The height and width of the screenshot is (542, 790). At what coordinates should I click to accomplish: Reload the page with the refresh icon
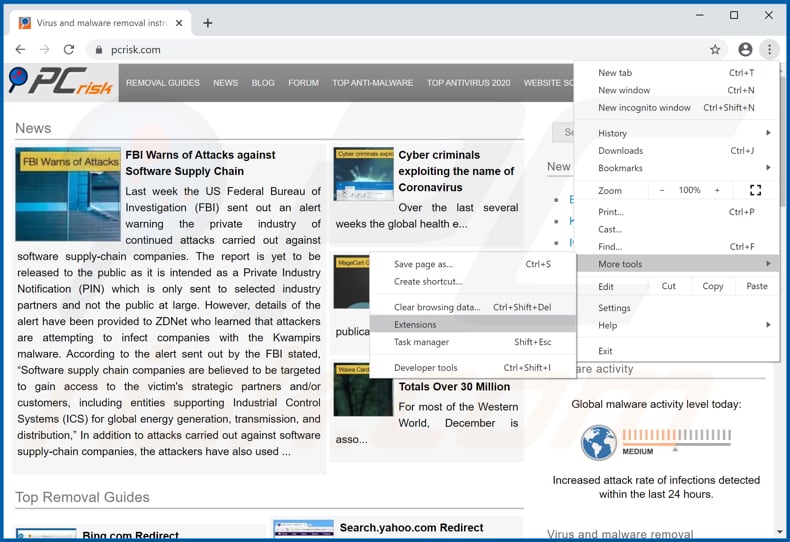pyautogui.click(x=69, y=49)
